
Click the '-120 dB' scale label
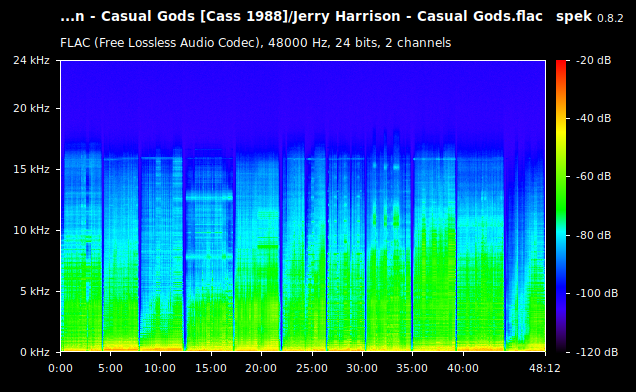[x=597, y=352]
